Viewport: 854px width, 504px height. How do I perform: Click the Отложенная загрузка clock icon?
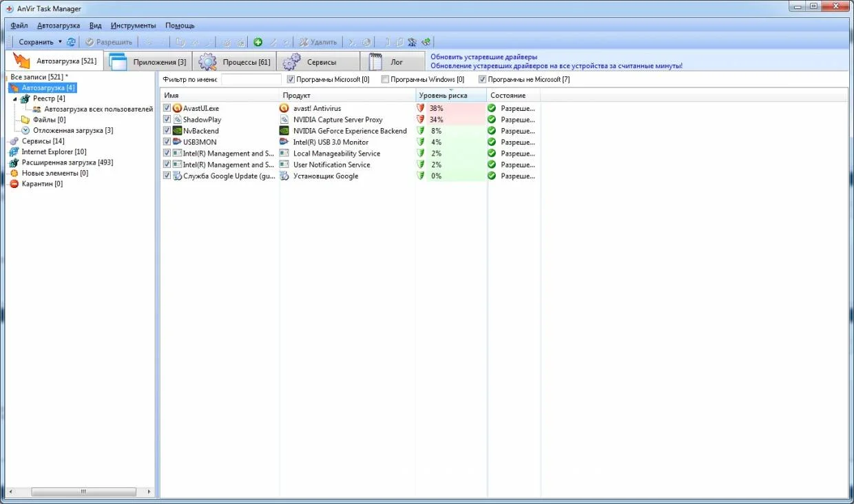(26, 130)
